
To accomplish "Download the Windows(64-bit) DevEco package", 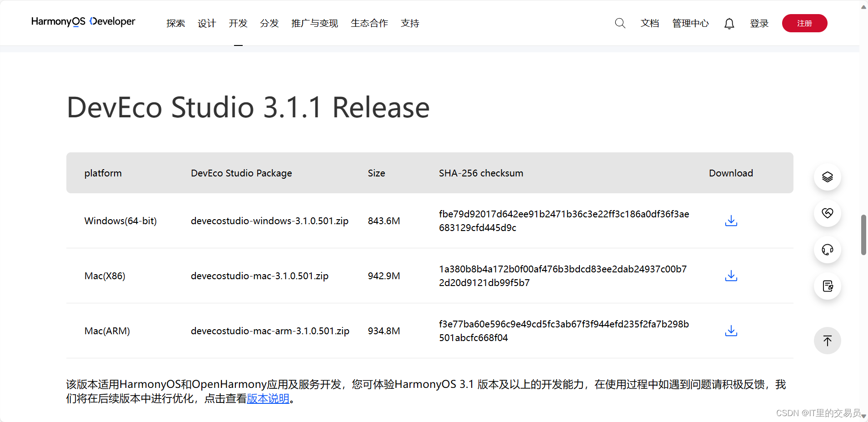I will pyautogui.click(x=731, y=221).
